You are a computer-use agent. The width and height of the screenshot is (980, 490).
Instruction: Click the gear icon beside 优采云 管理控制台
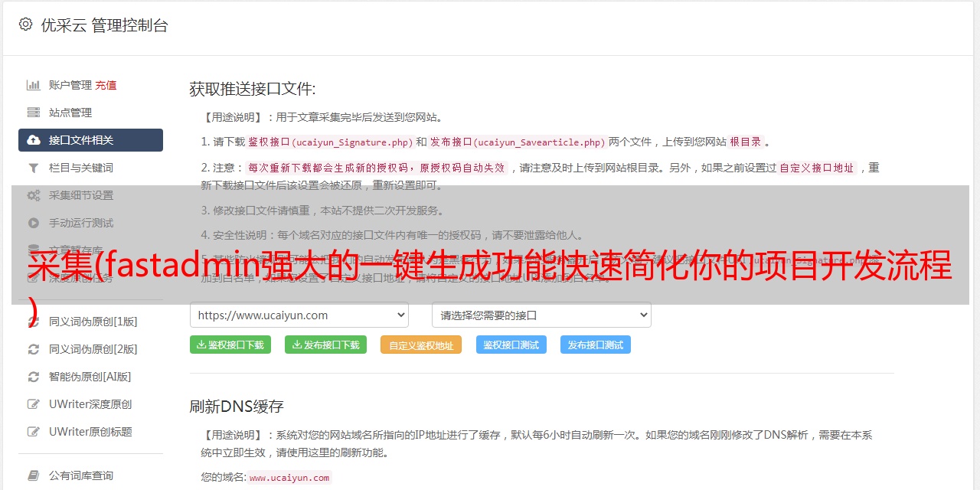coord(25,24)
